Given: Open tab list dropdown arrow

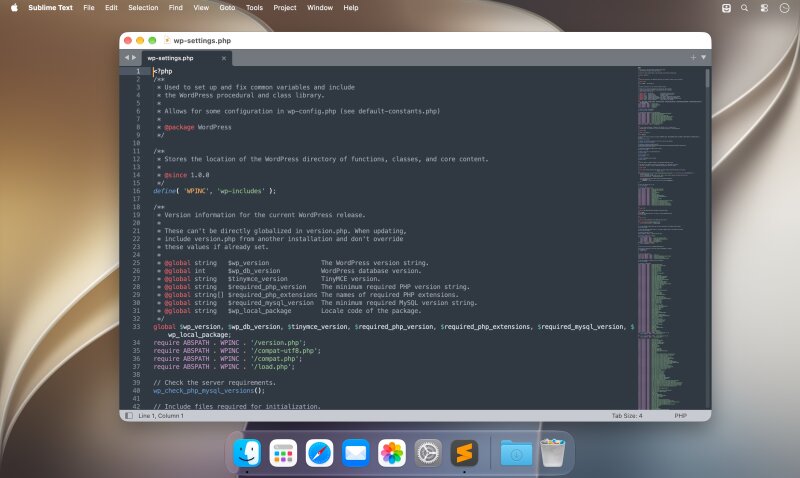Looking at the screenshot, I should [703, 58].
